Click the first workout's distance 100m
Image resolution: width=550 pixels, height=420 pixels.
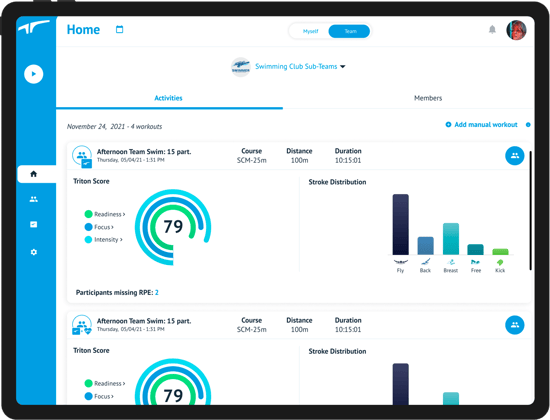[x=299, y=160]
